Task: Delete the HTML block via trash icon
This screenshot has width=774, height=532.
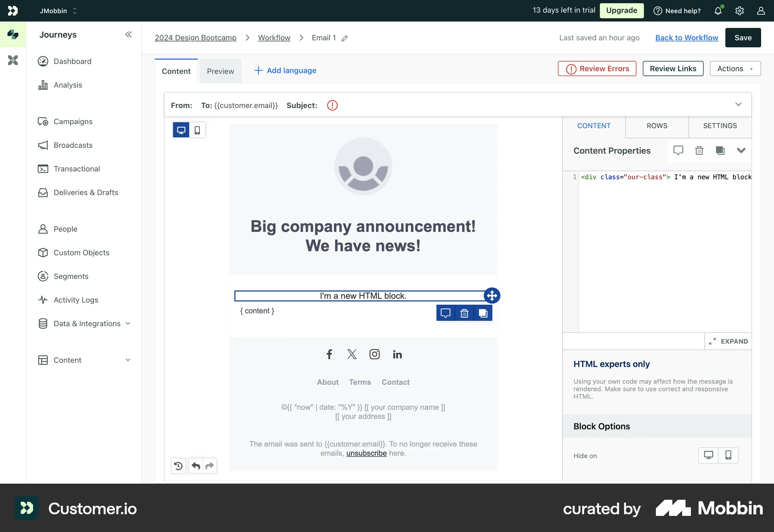Action: tap(464, 313)
